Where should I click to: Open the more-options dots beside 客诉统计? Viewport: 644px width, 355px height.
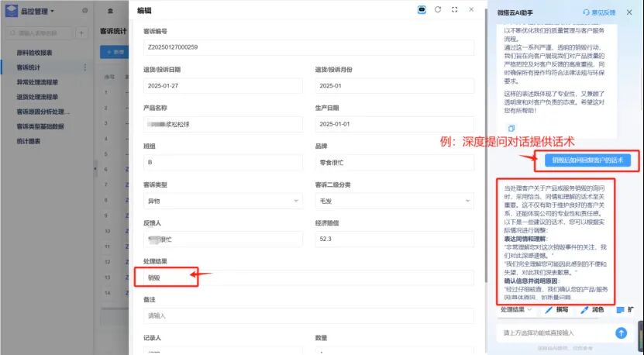coord(85,67)
